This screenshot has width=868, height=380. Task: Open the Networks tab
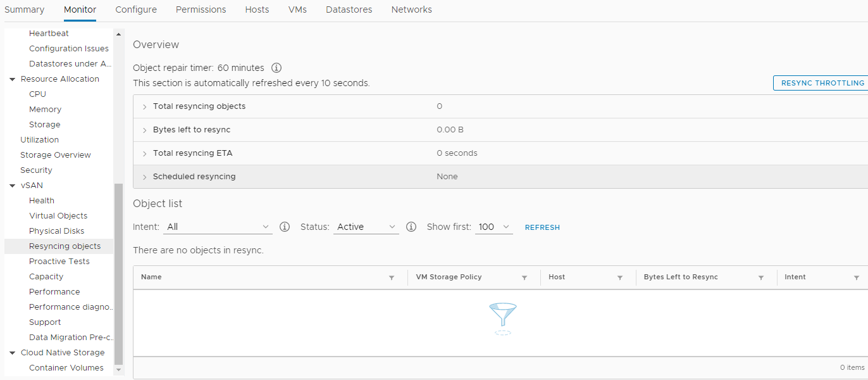click(412, 9)
